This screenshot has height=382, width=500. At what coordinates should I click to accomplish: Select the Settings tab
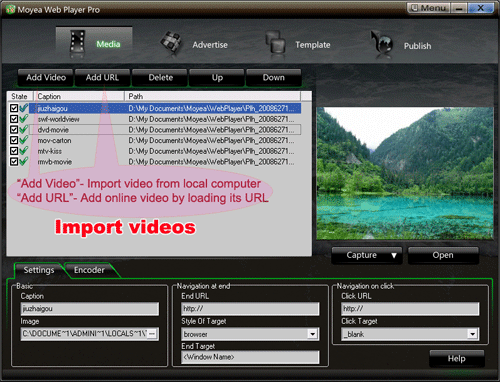pos(39,270)
